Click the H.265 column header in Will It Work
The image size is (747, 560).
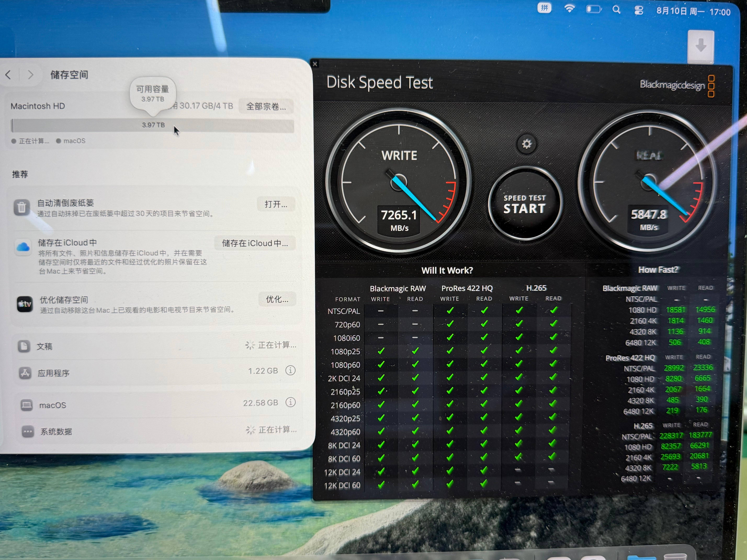536,288
